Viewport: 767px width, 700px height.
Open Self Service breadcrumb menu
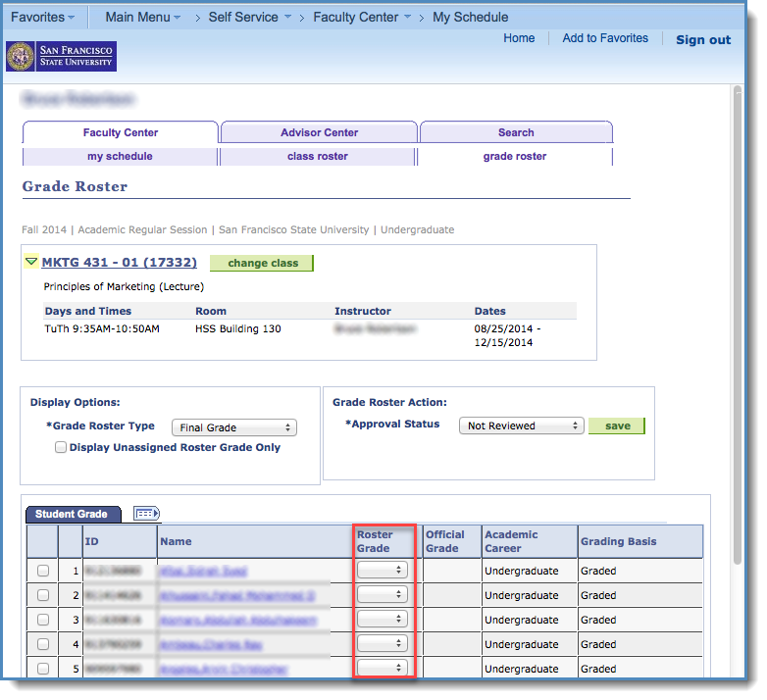249,17
